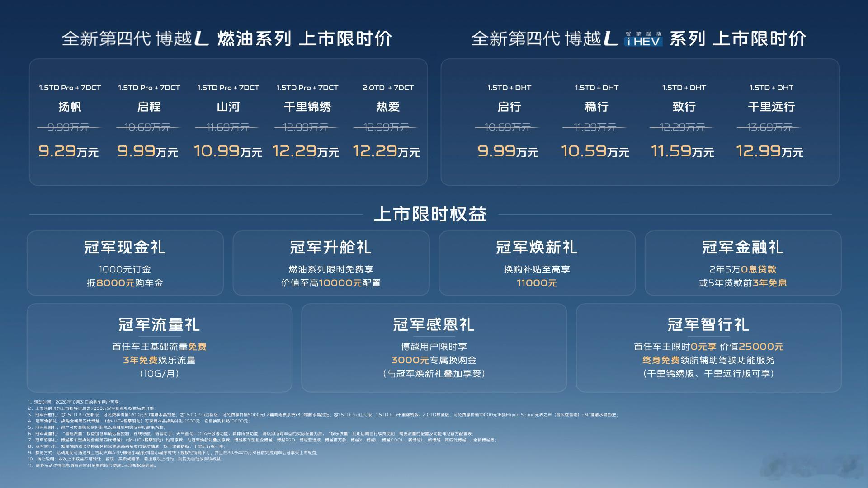
Task: Open the 冠军现金礼 benefit card
Action: (125, 263)
